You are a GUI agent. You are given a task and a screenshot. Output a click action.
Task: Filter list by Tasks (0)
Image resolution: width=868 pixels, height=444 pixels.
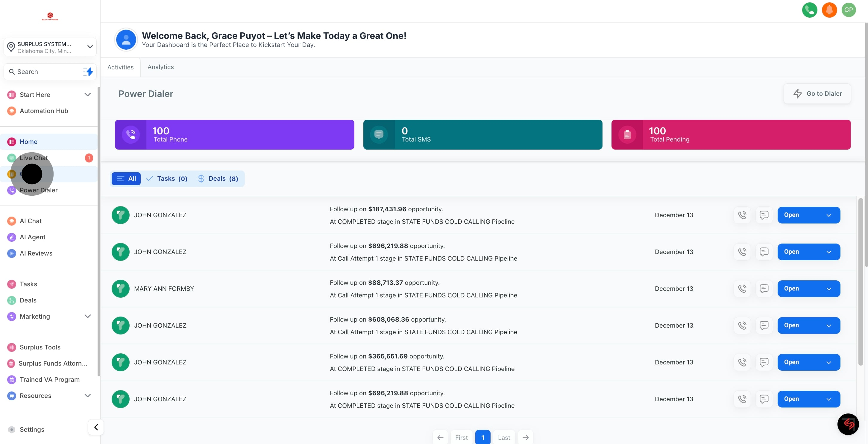(x=167, y=179)
